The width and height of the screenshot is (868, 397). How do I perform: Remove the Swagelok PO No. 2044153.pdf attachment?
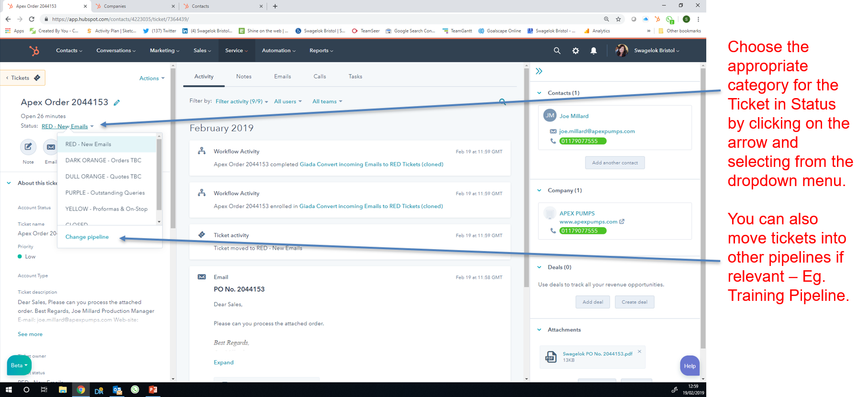click(639, 352)
